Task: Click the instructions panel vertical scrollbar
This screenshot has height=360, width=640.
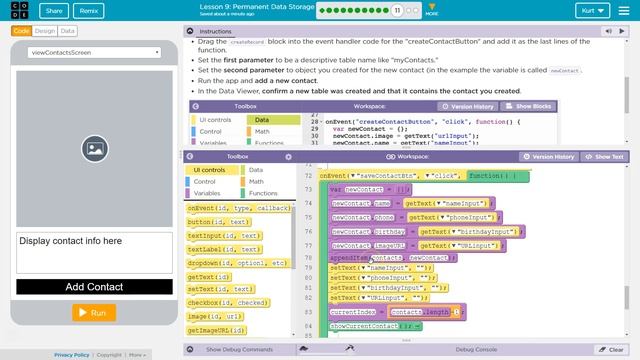Action: pyautogui.click(x=627, y=95)
